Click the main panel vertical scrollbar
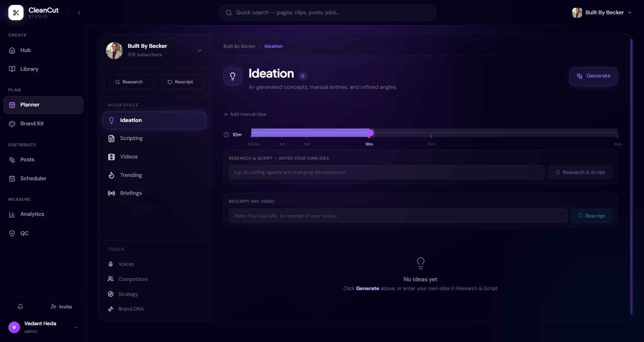Image resolution: width=644 pixels, height=342 pixels. tap(631, 176)
